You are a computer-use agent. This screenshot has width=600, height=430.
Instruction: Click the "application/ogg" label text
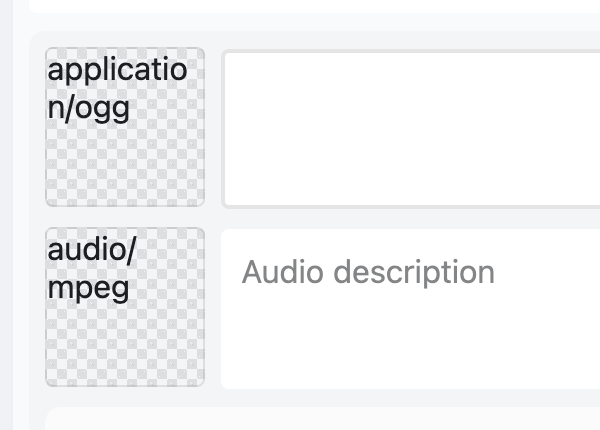(116, 88)
